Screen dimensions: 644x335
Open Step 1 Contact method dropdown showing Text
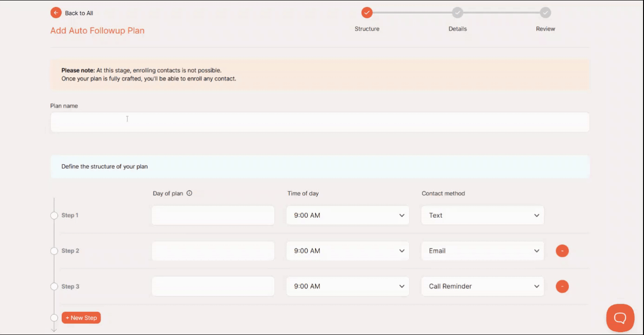click(x=482, y=215)
